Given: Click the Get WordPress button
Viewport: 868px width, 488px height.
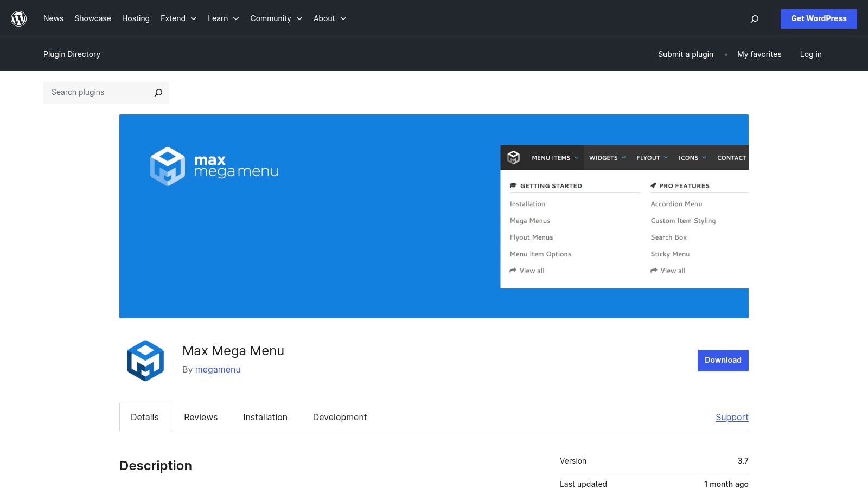Looking at the screenshot, I should point(818,18).
